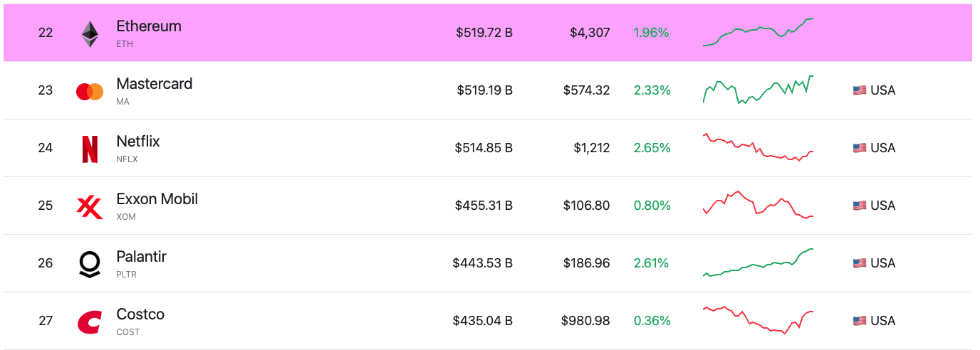Open the Costco name link
Viewport: 980px width, 350px height.
point(140,314)
